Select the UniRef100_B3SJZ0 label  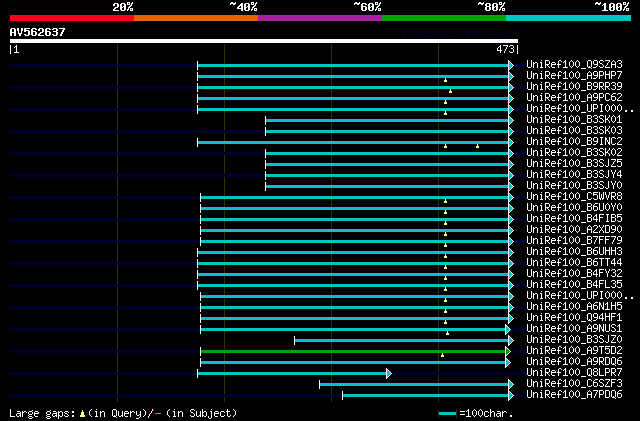(574, 340)
